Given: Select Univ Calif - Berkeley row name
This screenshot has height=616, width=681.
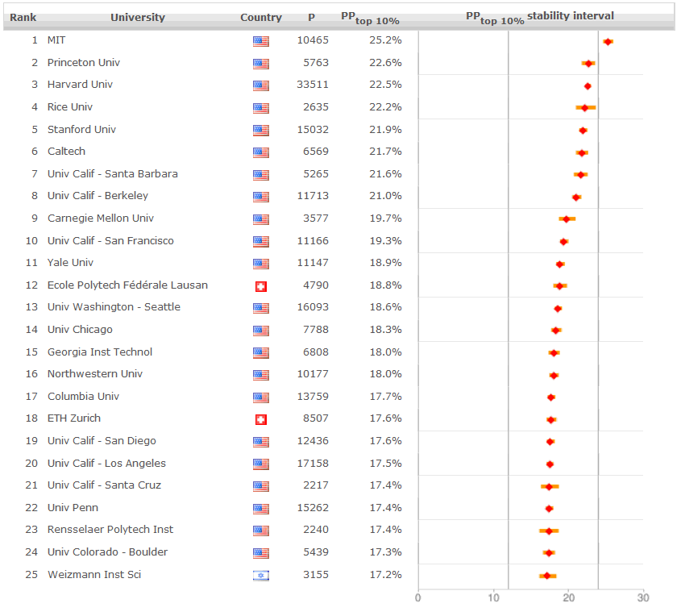Looking at the screenshot, I should pos(98,195).
